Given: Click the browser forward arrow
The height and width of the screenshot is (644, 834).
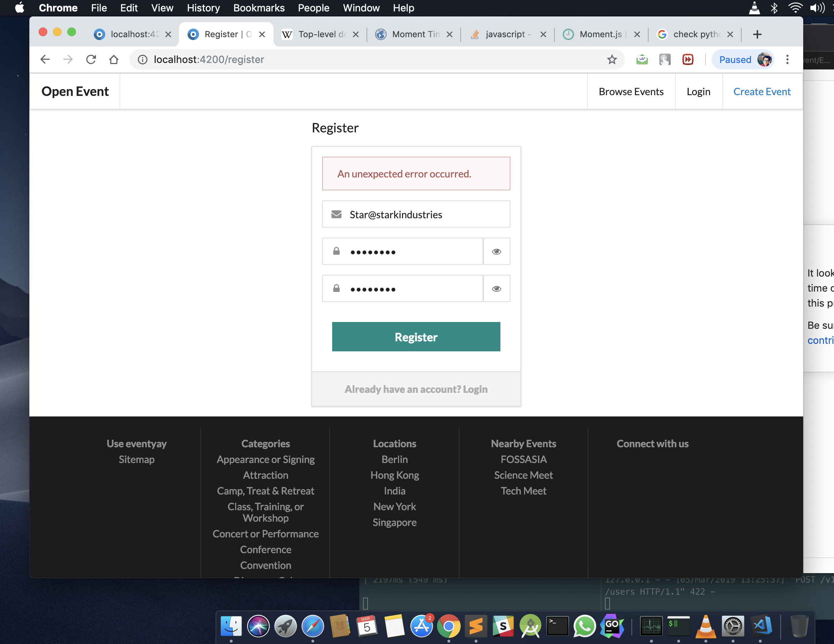Looking at the screenshot, I should point(68,59).
